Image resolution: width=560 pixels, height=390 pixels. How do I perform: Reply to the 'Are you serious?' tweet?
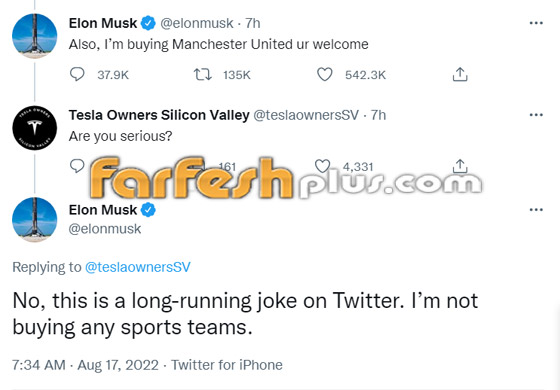pos(77,166)
